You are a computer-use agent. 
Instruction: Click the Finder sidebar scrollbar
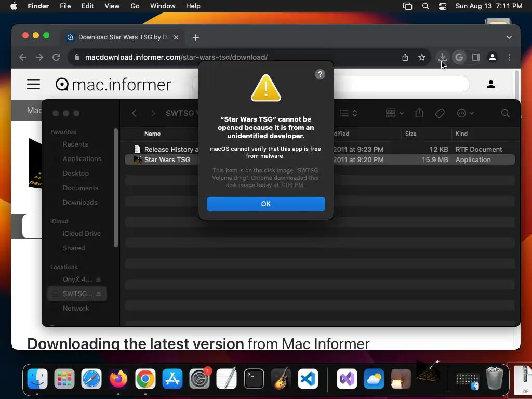click(x=116, y=188)
